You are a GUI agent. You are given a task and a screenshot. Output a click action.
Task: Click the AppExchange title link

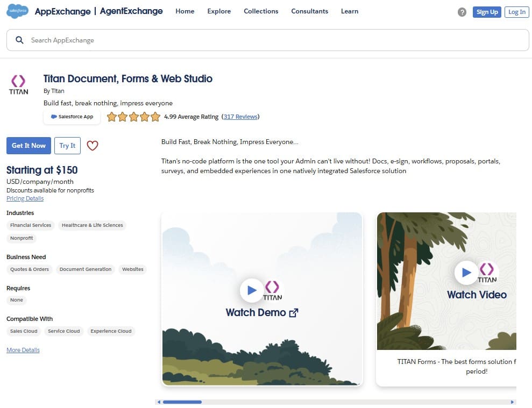tap(63, 11)
